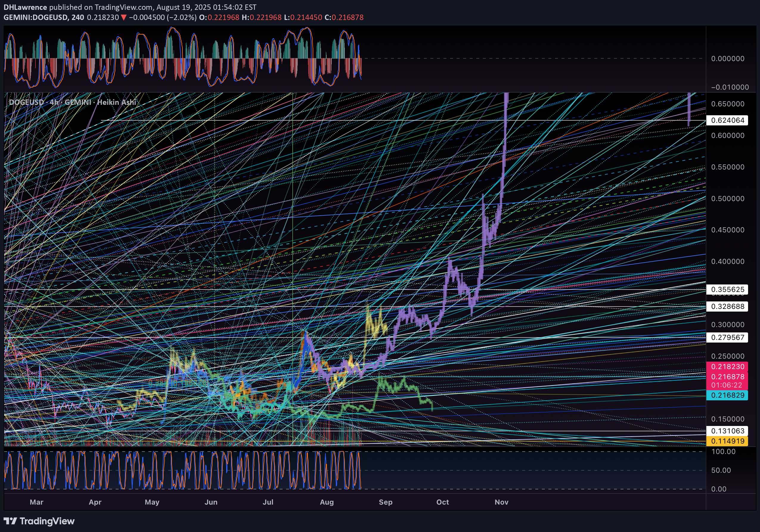Click the Oct label on time axis
The height and width of the screenshot is (532, 760).
click(443, 502)
